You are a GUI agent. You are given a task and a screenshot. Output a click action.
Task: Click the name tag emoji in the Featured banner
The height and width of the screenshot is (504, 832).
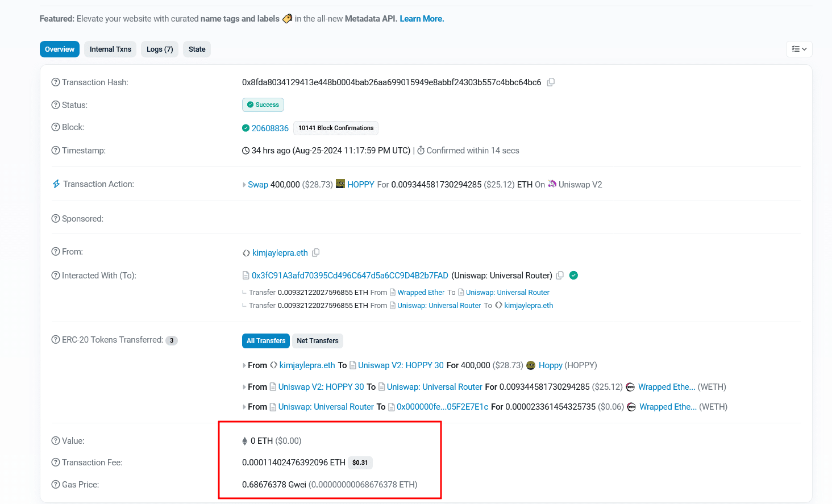287,19
